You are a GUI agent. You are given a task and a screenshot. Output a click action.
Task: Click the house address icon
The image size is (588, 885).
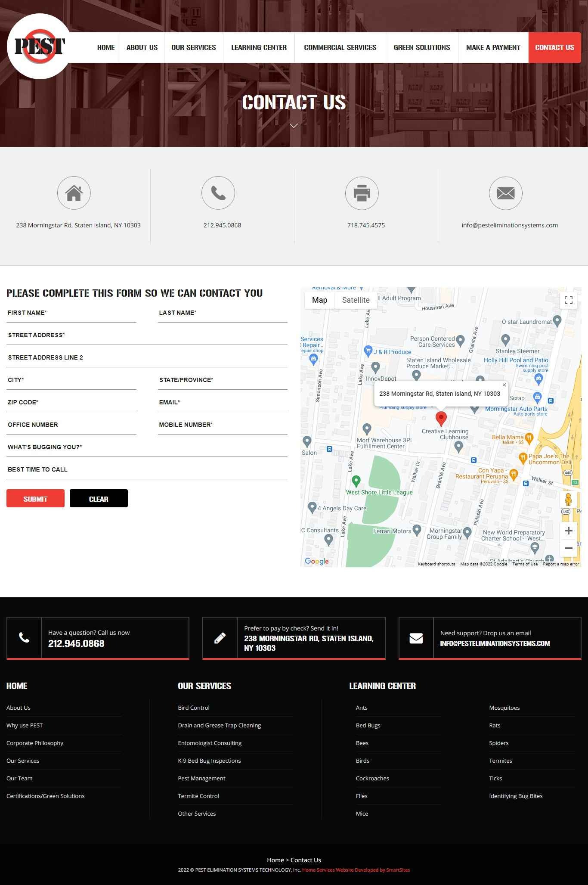(74, 193)
